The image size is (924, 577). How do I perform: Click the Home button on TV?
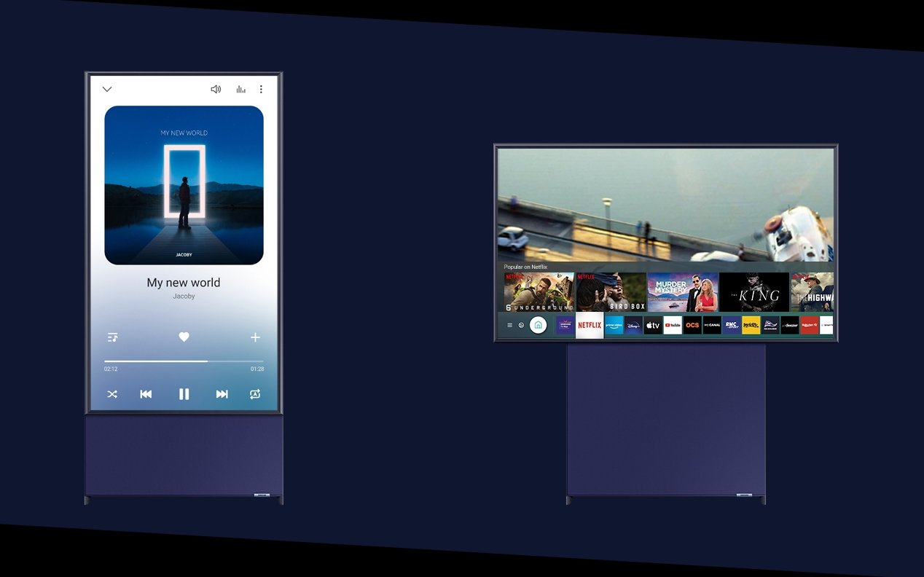click(x=538, y=325)
